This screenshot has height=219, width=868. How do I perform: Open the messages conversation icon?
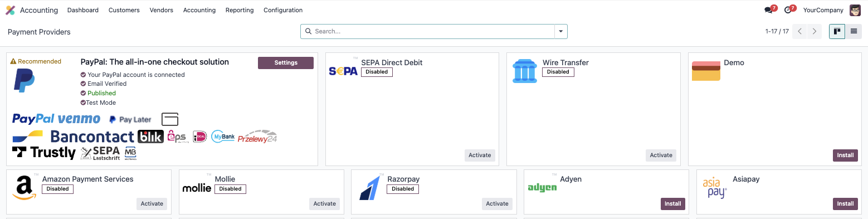coord(769,10)
